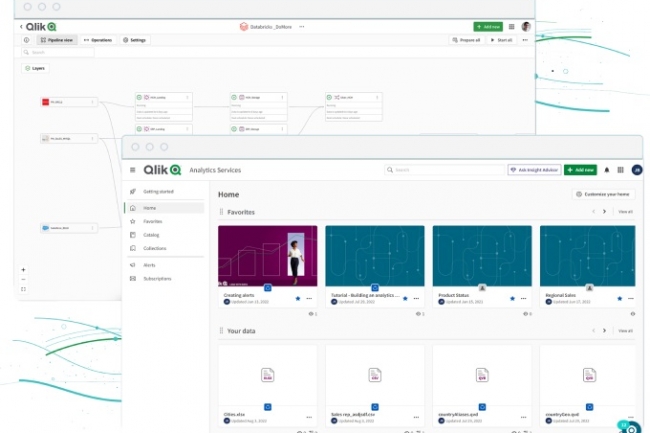Switch to Pipeline view tab
The width and height of the screenshot is (650, 433).
click(x=57, y=40)
